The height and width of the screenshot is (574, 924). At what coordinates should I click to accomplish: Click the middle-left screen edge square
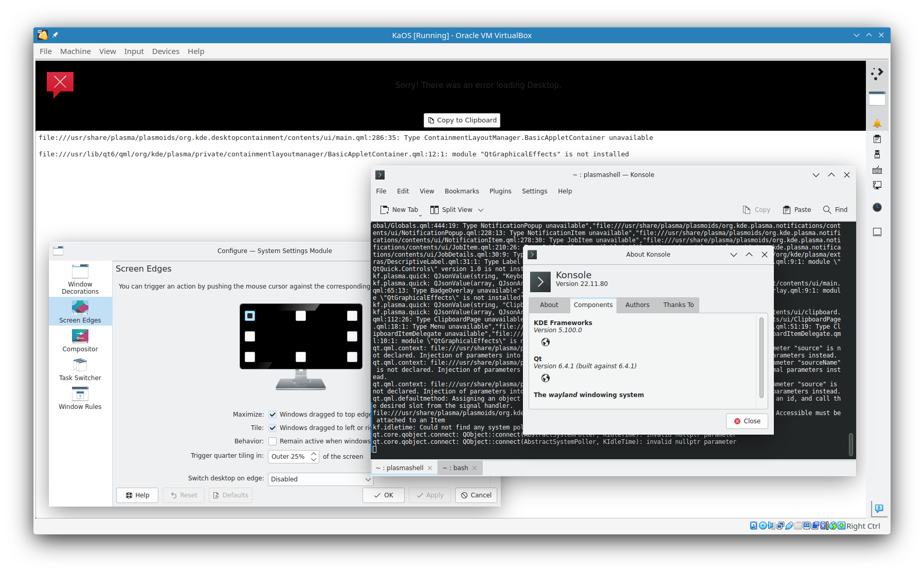pyautogui.click(x=250, y=336)
